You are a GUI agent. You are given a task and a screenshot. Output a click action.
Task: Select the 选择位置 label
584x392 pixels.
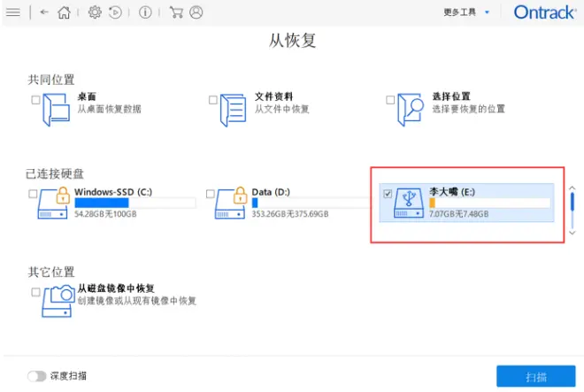[451, 96]
